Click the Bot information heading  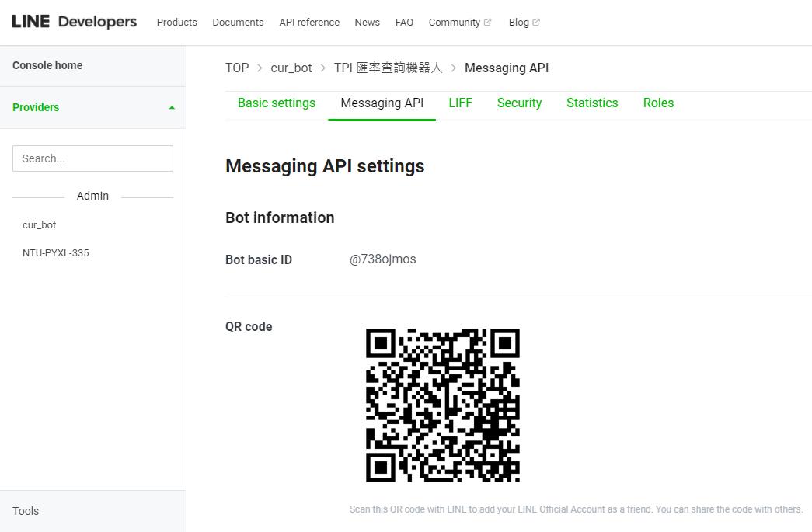[280, 217]
